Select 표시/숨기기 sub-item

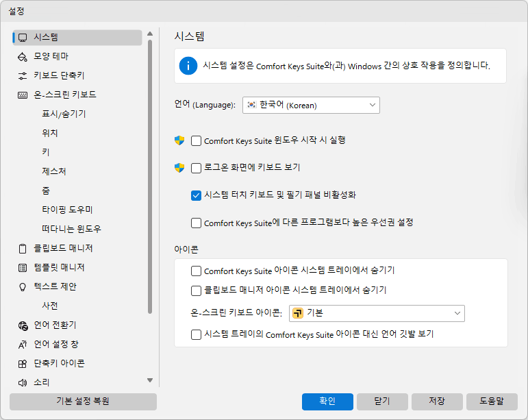[x=64, y=114]
